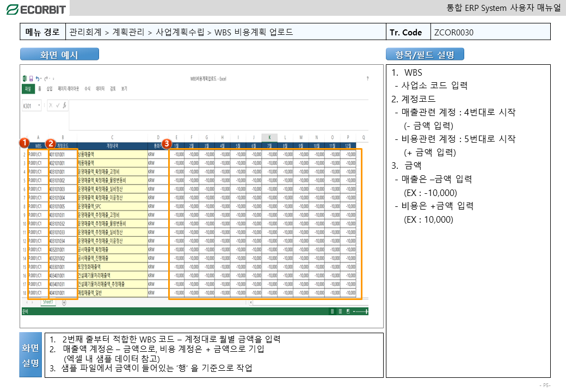This screenshot has width=566, height=392.
Task: Open Customize Quick Access Toolbar dropdown
Action: coord(53,79)
